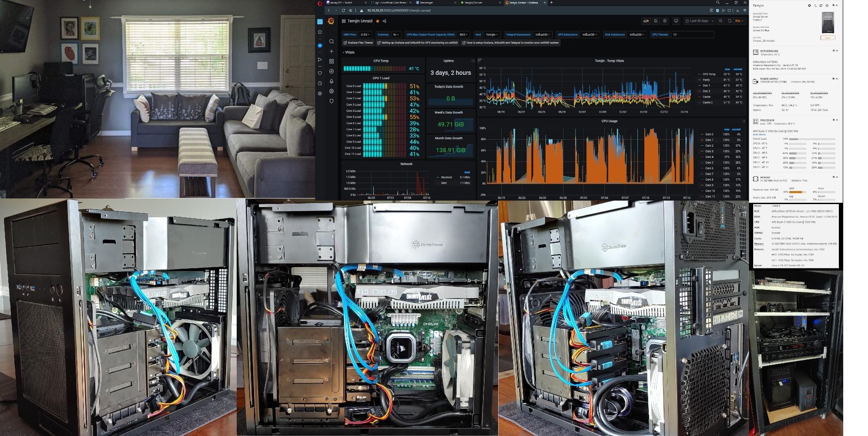Select the Grafana search icon in the sidebar
Screen dimensions: 868x436
tap(332, 41)
